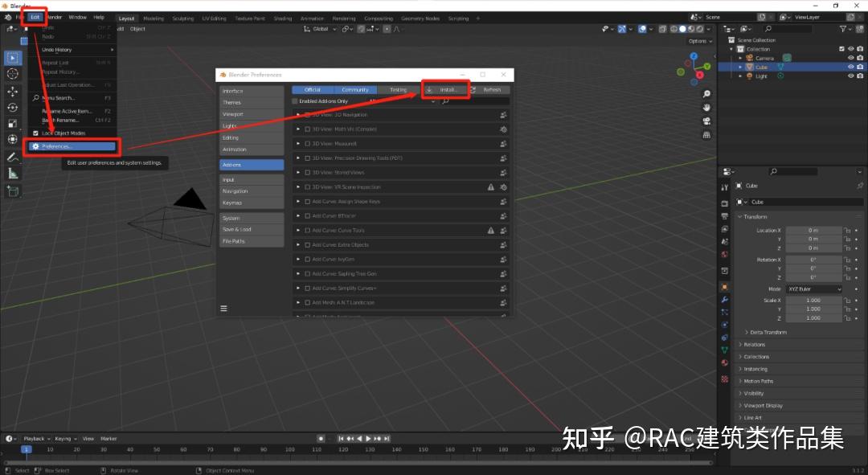Click the viewport zoom magnifier icon

706,94
